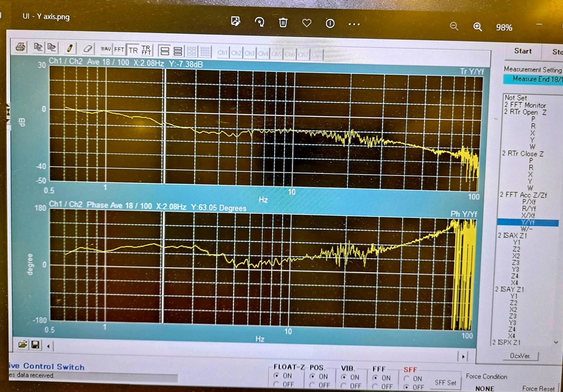Click the first copy icon beside the printer

point(38,47)
